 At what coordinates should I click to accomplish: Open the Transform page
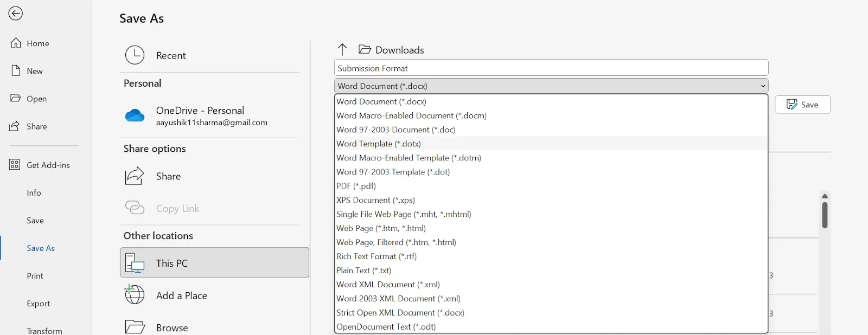click(x=44, y=330)
